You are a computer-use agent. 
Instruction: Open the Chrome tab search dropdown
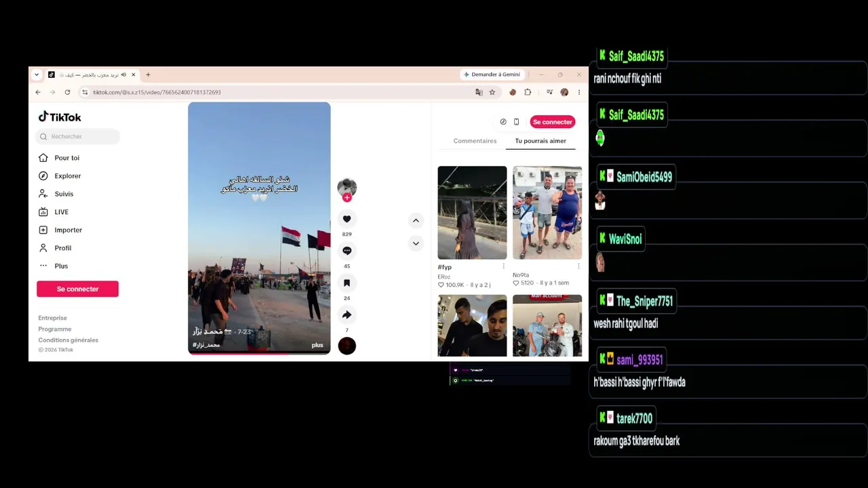click(x=37, y=75)
